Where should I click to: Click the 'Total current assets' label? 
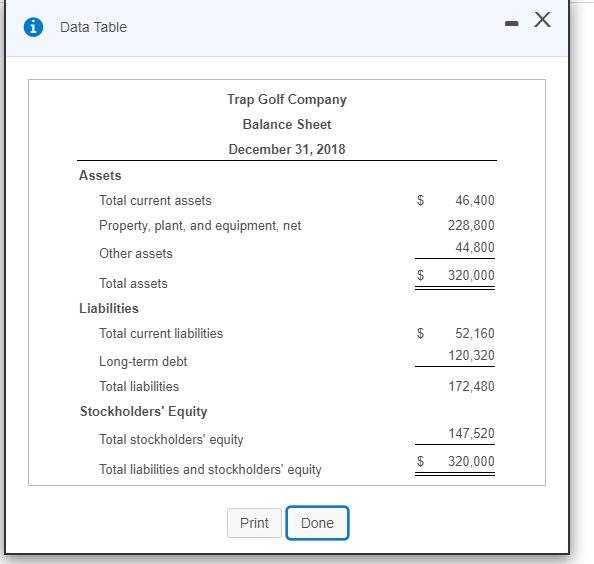coord(155,200)
